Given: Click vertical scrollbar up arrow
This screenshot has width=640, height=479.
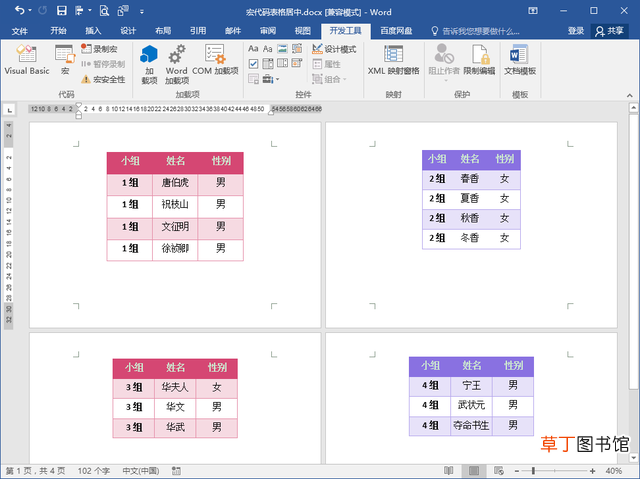Looking at the screenshot, I should click(x=633, y=108).
